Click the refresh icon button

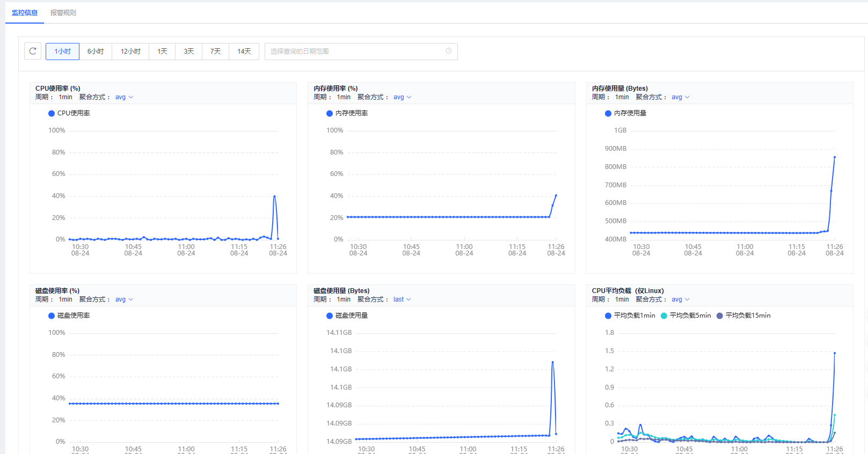point(33,52)
